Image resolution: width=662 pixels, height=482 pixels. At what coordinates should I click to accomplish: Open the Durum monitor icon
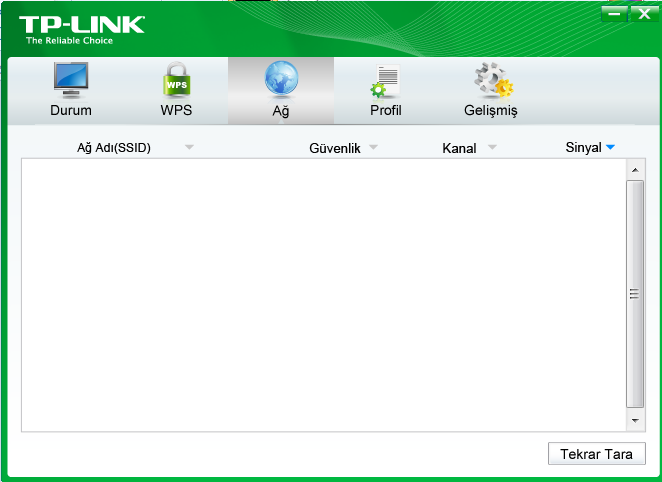point(71,80)
